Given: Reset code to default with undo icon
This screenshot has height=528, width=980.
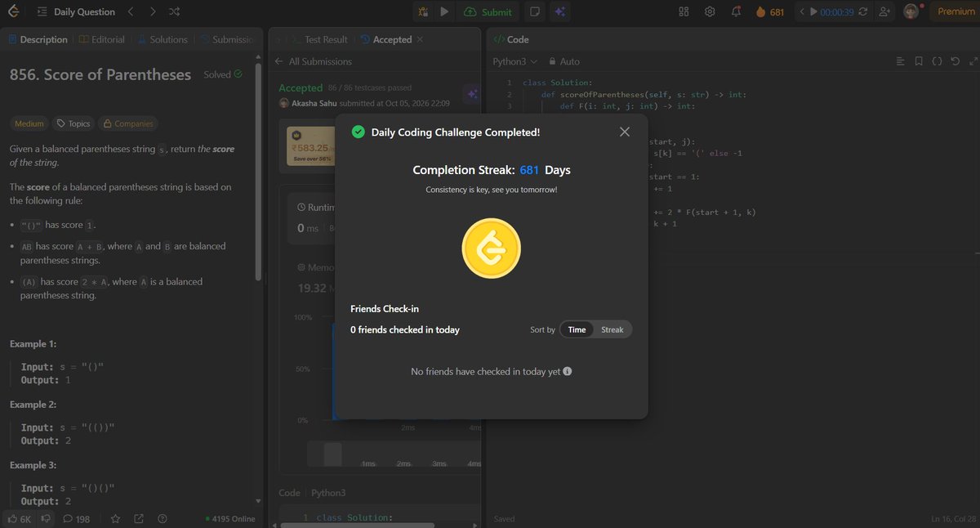Looking at the screenshot, I should coord(955,61).
